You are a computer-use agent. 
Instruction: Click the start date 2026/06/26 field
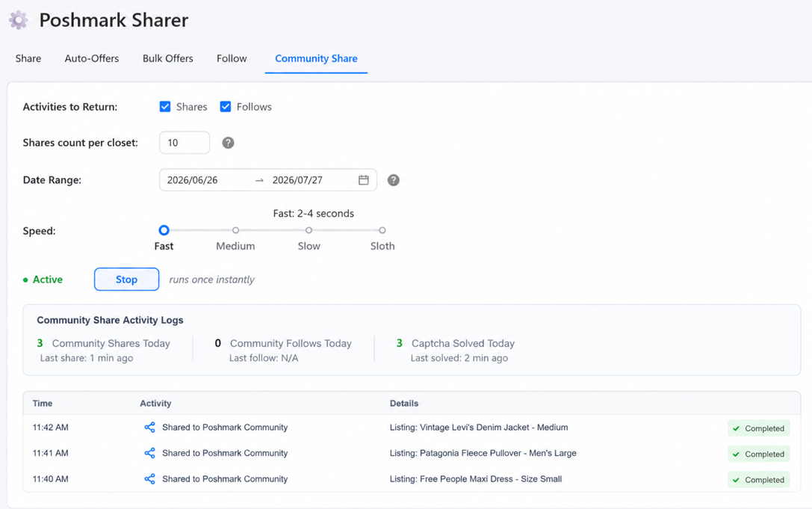tap(193, 180)
